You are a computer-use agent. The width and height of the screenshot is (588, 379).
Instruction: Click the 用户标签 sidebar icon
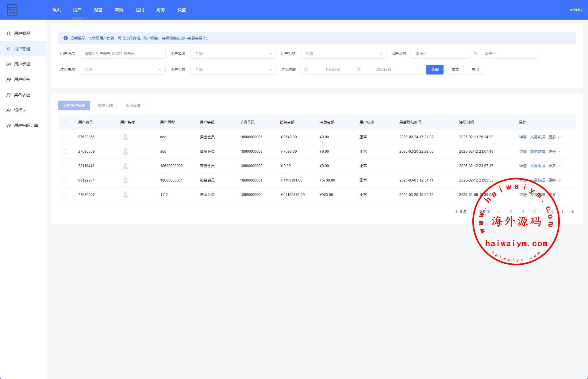[x=9, y=80]
